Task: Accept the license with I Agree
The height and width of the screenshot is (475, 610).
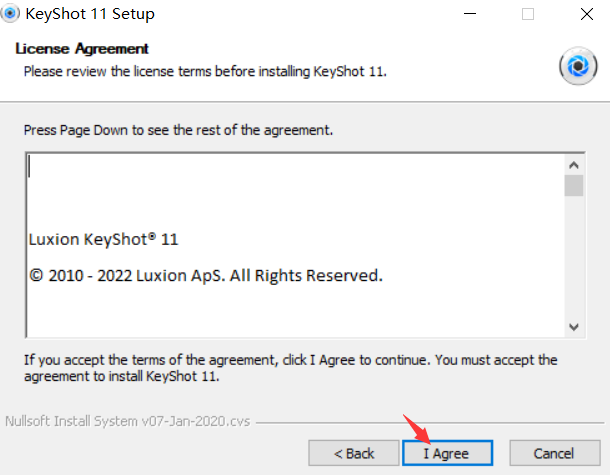Action: pyautogui.click(x=447, y=453)
